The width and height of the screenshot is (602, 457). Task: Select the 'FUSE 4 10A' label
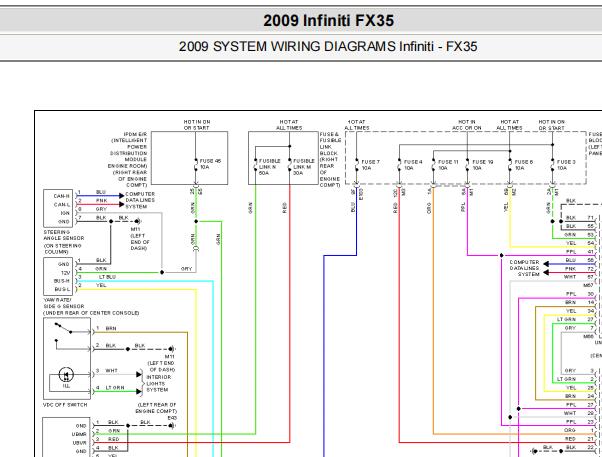click(413, 165)
